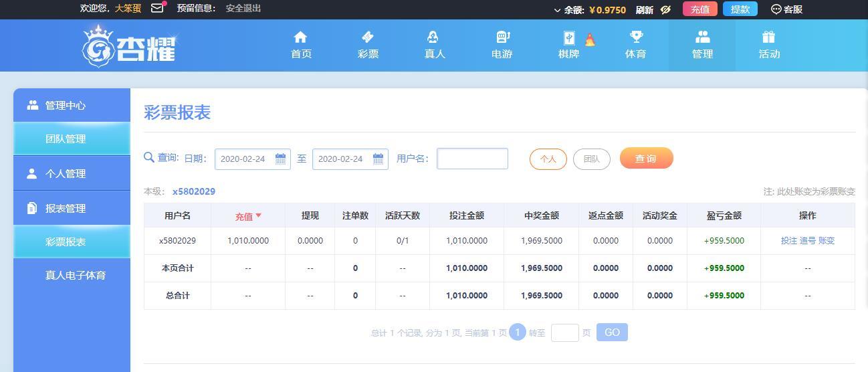
Task: Click the end date field
Action: point(350,159)
